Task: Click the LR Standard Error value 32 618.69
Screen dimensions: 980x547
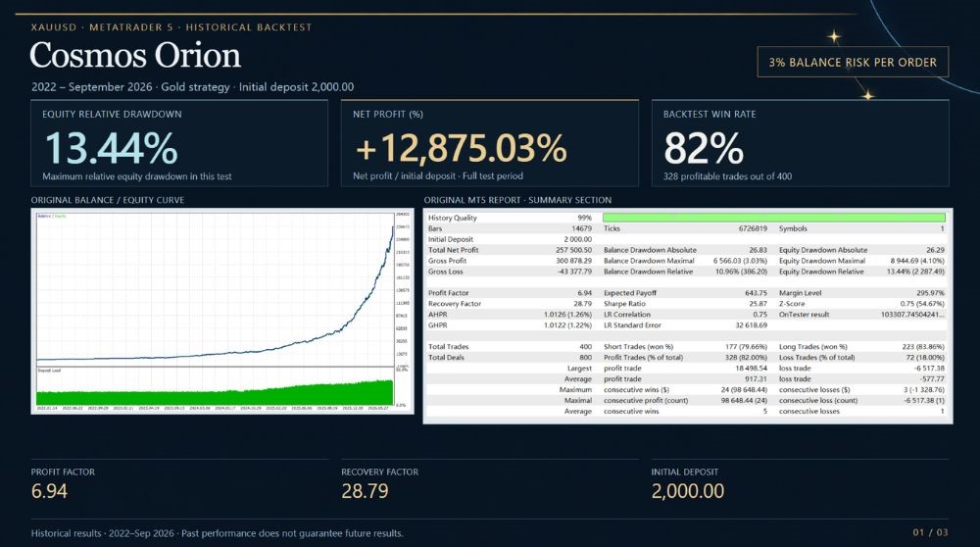Action: (751, 325)
